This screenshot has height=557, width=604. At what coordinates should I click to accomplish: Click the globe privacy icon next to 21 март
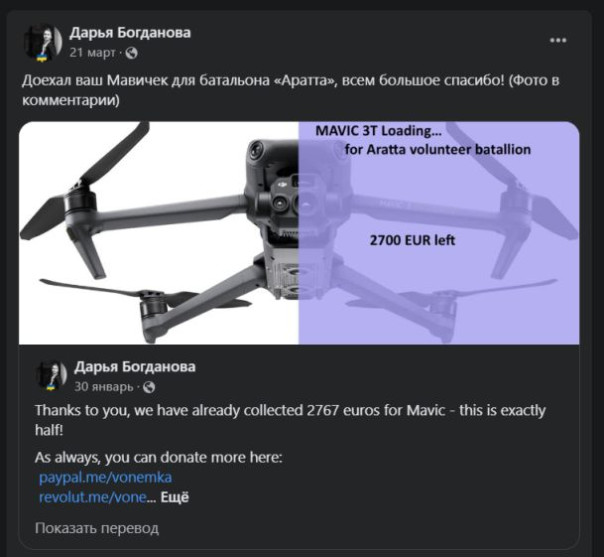point(131,53)
